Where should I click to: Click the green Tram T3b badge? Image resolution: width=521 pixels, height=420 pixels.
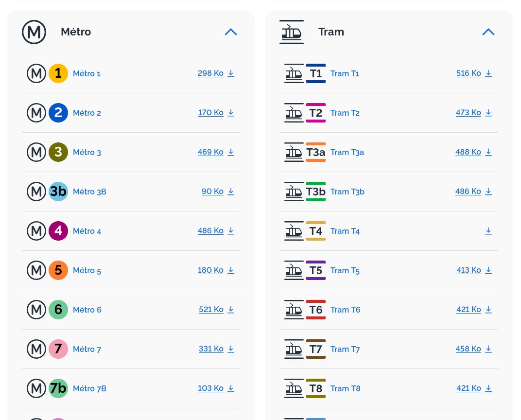[x=315, y=192]
